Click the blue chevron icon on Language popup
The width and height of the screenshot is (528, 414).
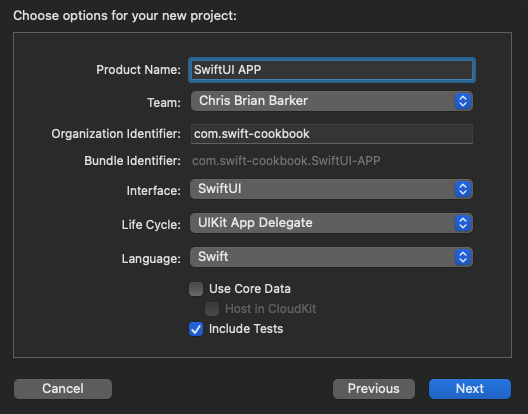463,257
